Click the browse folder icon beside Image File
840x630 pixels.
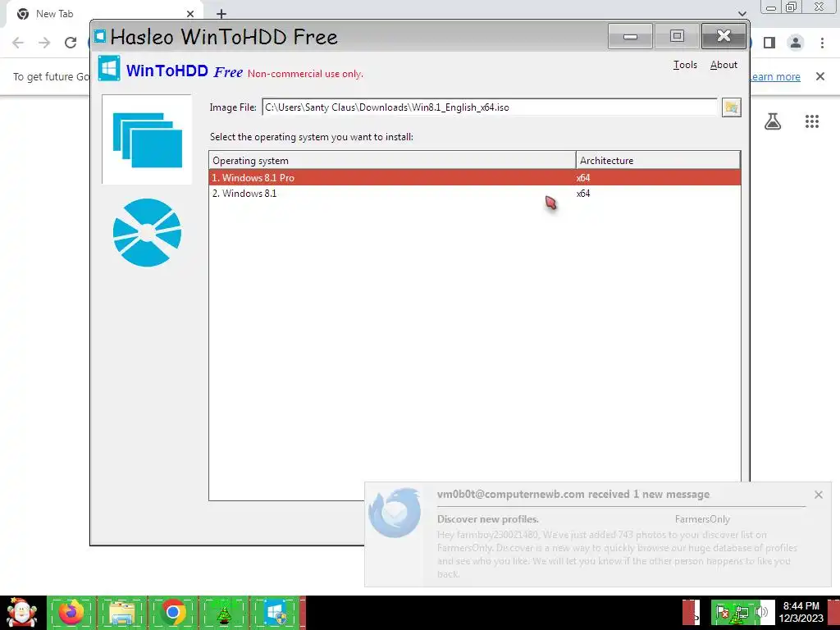click(731, 107)
